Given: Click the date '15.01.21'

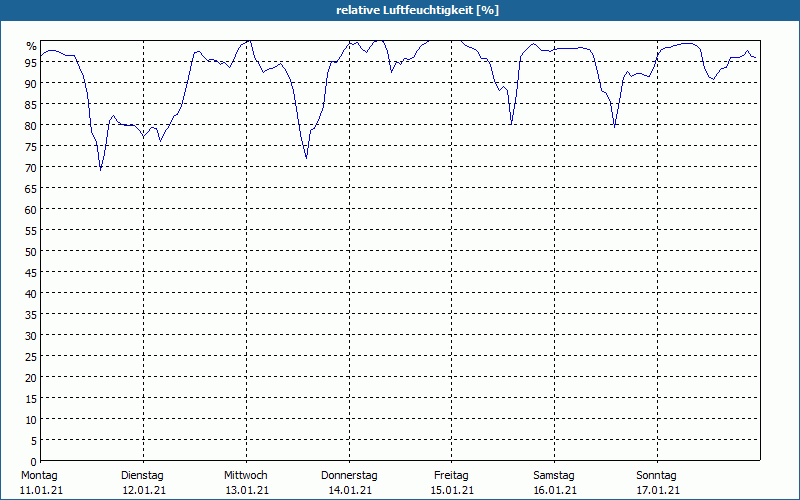Looking at the screenshot, I should click(x=452, y=490).
